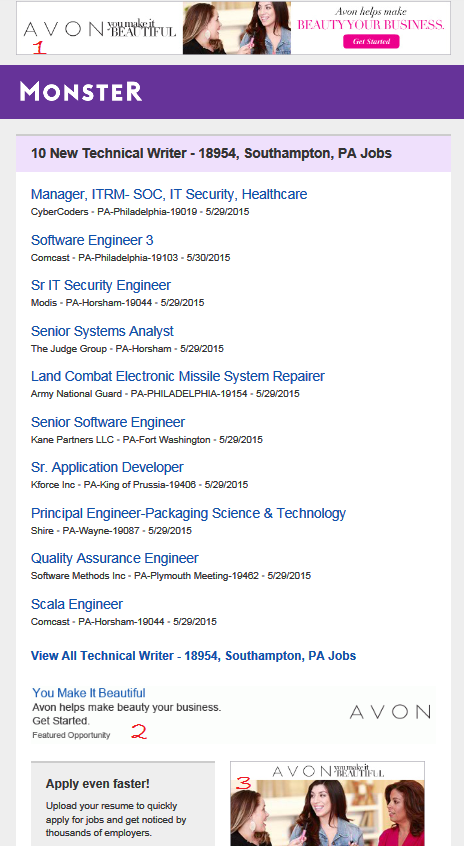Viewport: 464px width, 846px height.
Task: Open the Manager, ITRM- SOC, IT Security job
Action: (x=169, y=194)
